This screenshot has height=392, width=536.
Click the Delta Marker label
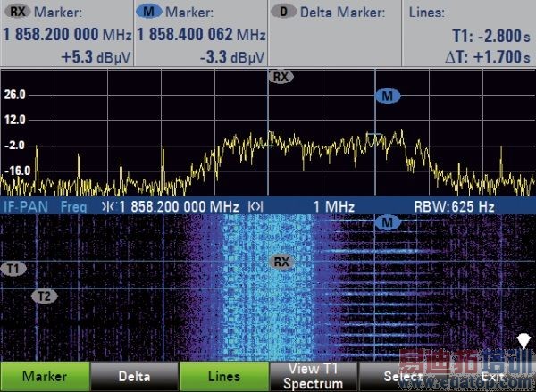point(342,13)
